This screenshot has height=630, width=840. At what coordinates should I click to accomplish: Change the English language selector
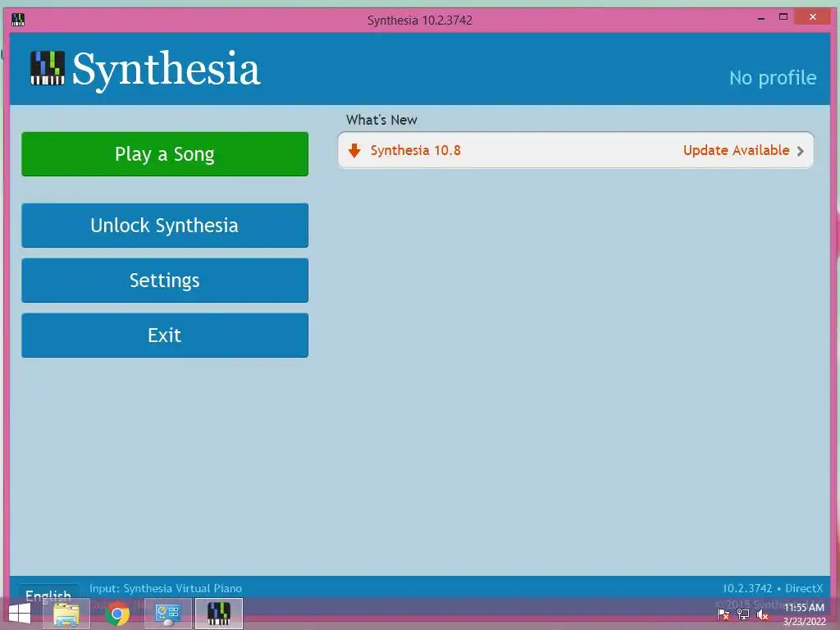(x=48, y=596)
